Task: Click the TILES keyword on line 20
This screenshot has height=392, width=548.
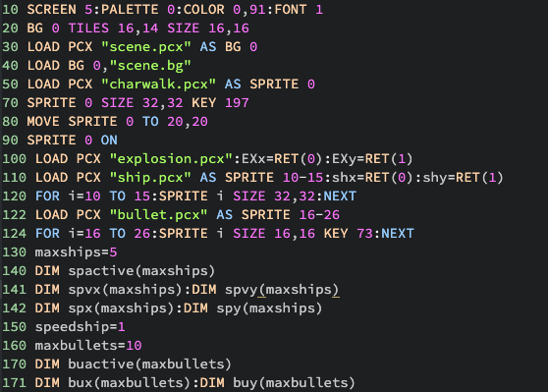Action: (x=88, y=28)
